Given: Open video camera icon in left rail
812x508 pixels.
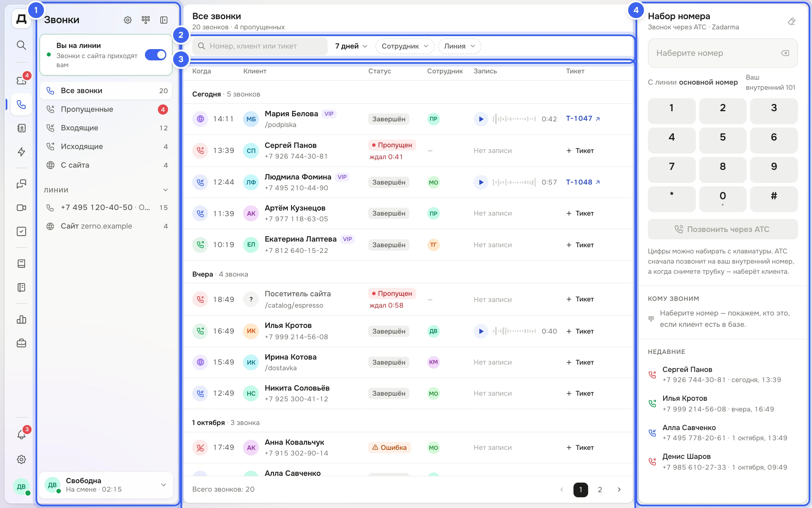Looking at the screenshot, I should tap(21, 208).
